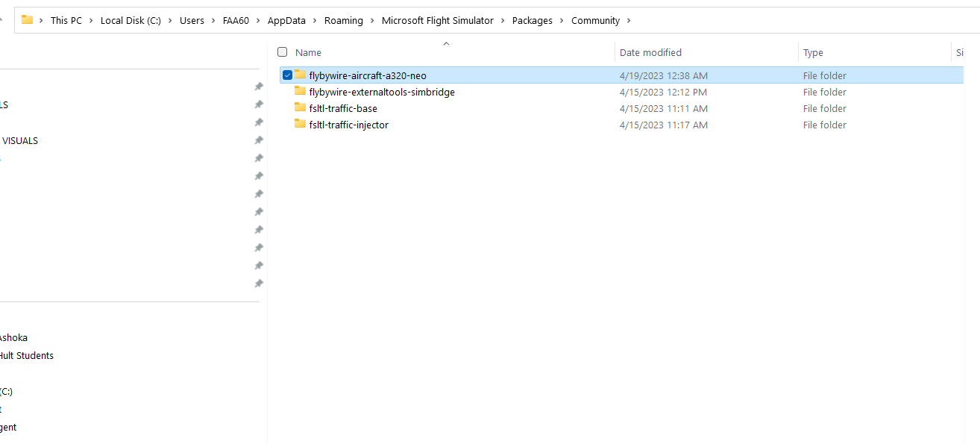Open the Hult Students navigation entry
The image size is (980, 444).
[27, 355]
